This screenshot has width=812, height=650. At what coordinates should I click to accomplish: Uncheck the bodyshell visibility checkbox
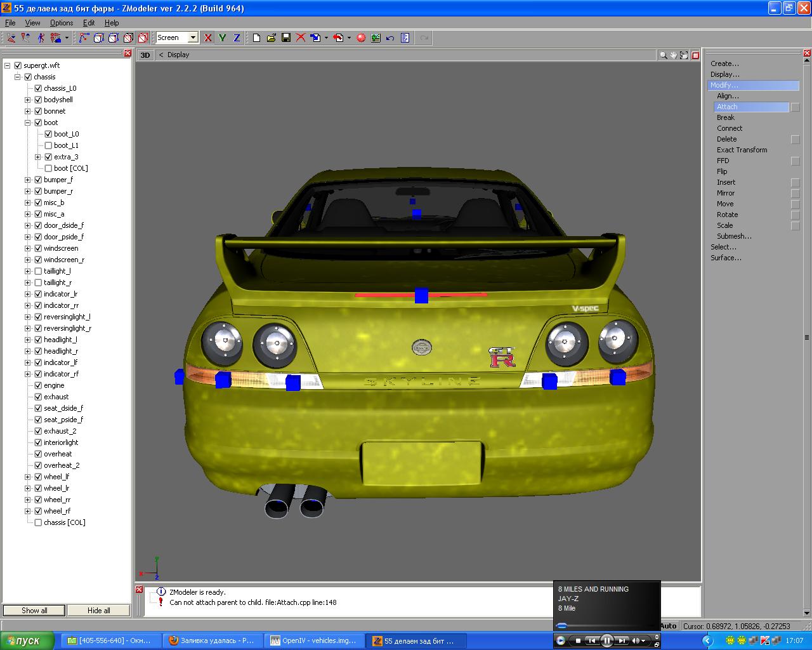click(38, 100)
